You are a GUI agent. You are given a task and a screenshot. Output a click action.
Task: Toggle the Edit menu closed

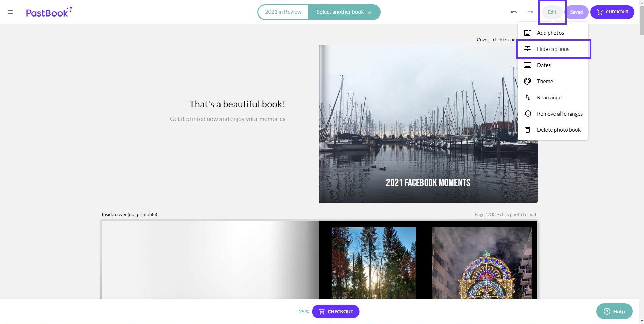[x=551, y=12]
